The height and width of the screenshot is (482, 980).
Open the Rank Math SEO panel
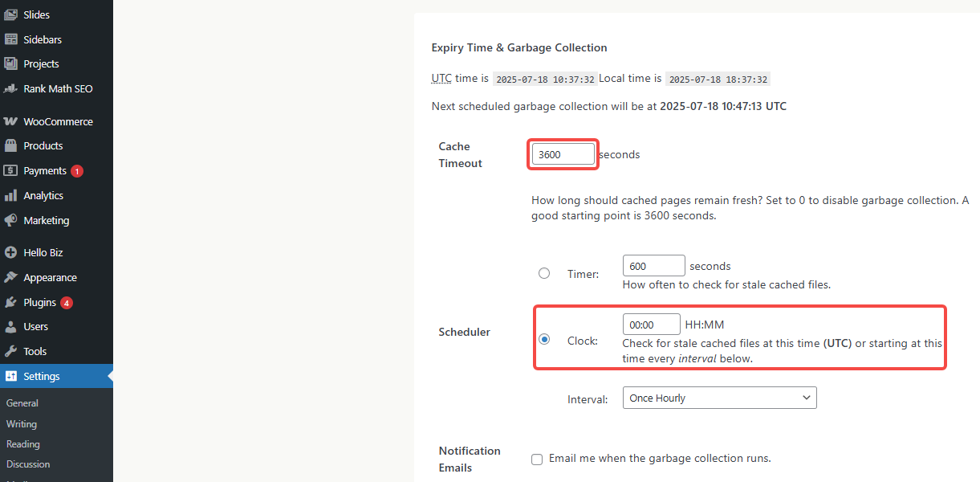(x=54, y=88)
